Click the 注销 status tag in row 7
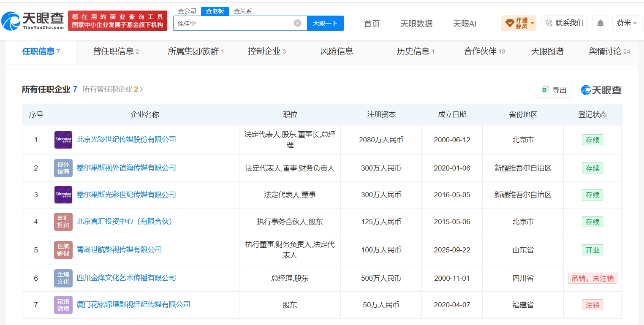This screenshot has height=325, width=644. pos(592,305)
